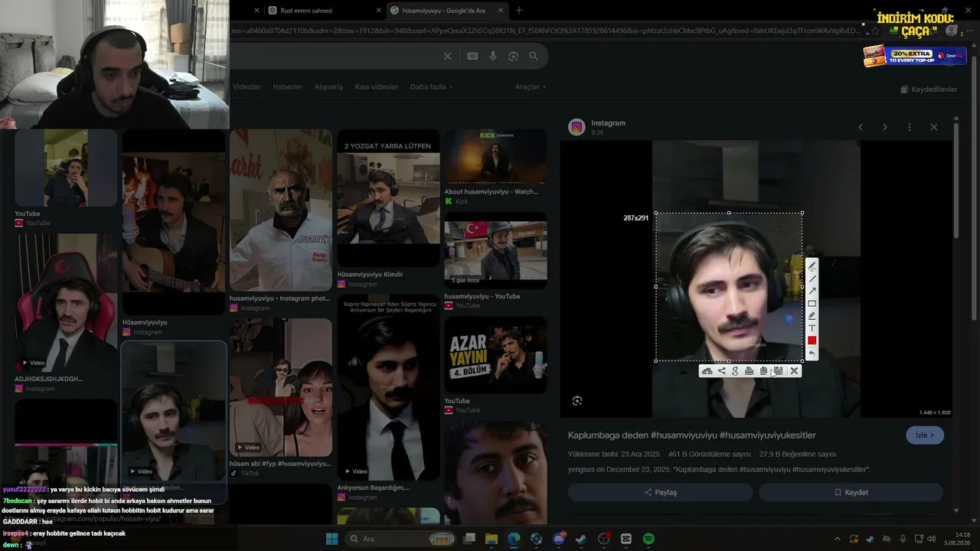This screenshot has height=551, width=980.
Task: Open the preview panel three-dot menu
Action: 910,127
